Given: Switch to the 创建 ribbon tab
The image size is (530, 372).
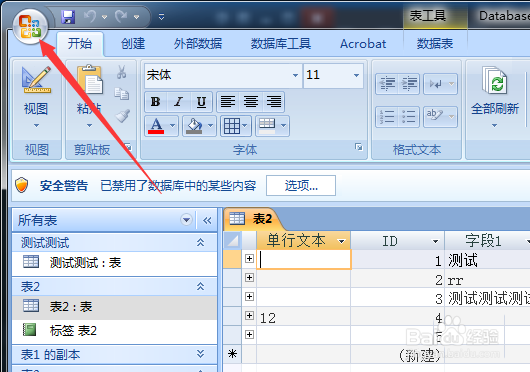Looking at the screenshot, I should pos(133,44).
